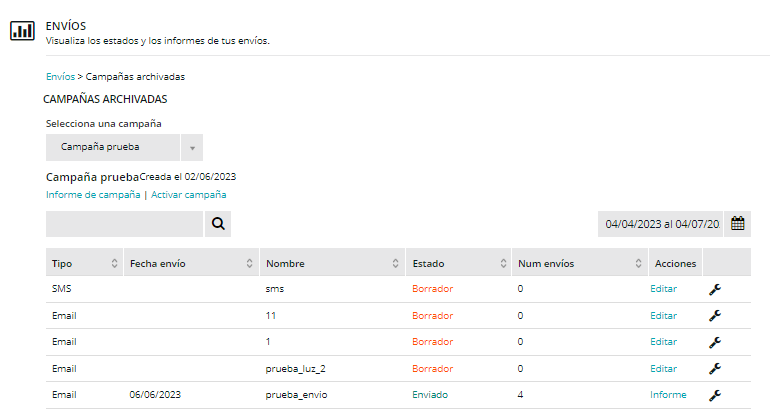
Task: Click Editar for the sms campaign
Action: pos(663,289)
